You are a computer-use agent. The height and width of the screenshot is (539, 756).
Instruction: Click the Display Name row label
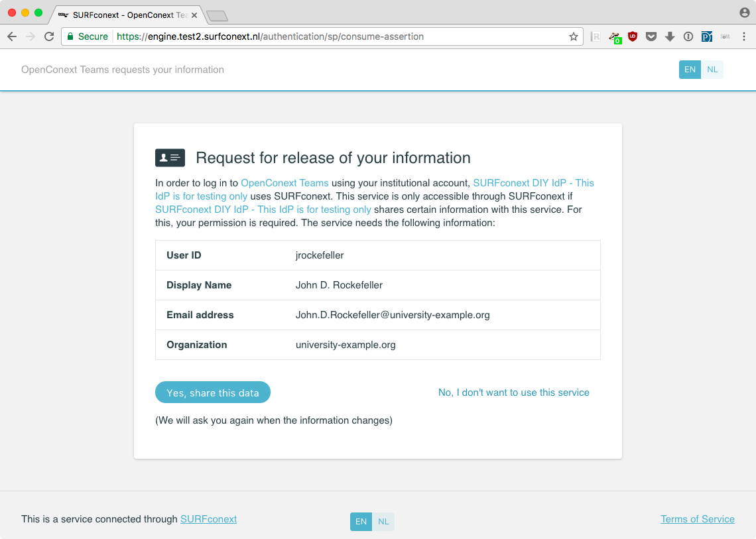(x=199, y=285)
